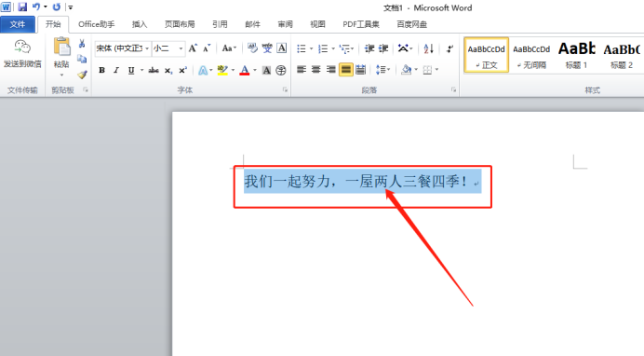Click the character border A icon
644x356 pixels.
[x=282, y=48]
